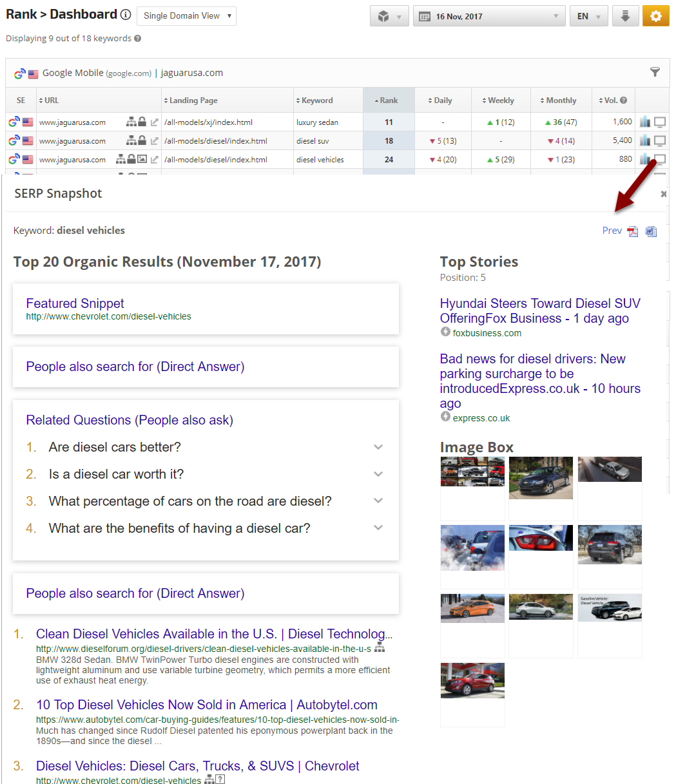
Task: Open chart icon for diesel suv row
Action: 645,140
